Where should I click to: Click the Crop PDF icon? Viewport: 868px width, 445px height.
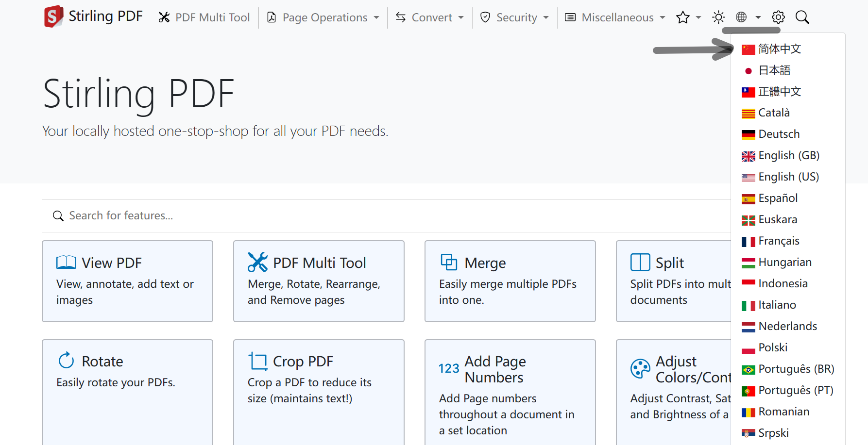257,361
